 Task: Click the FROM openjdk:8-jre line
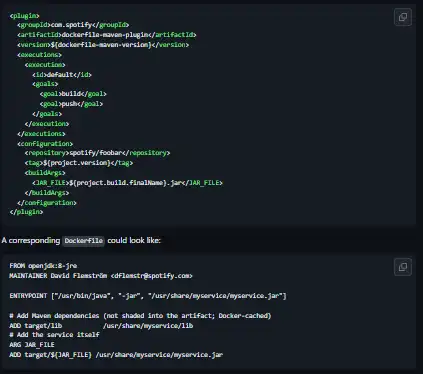pyautogui.click(x=43, y=266)
